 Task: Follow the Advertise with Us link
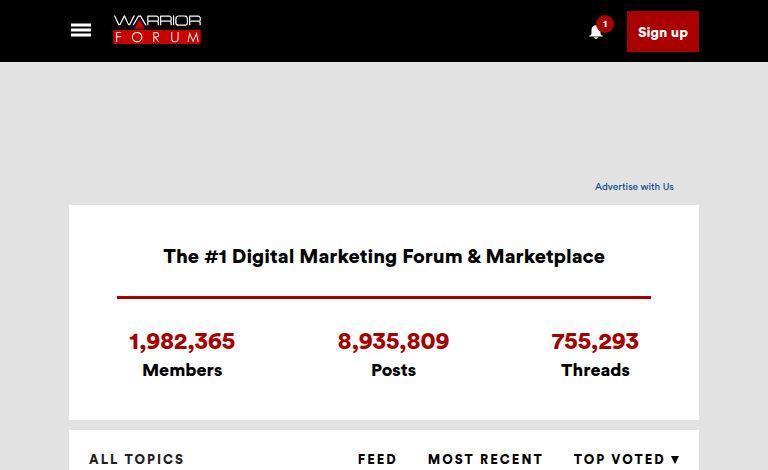point(634,187)
